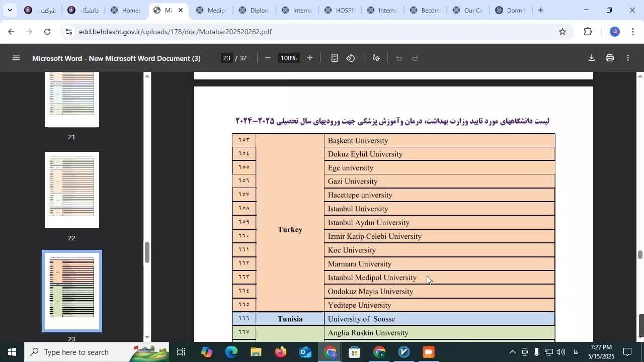Zoom in using the plus icon
The image size is (644, 362).
point(310,58)
